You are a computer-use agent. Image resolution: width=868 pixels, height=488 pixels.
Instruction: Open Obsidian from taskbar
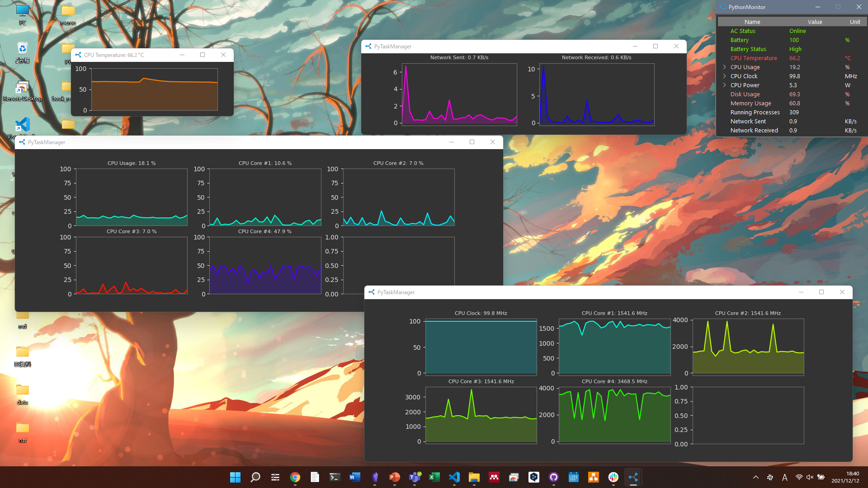(x=375, y=477)
